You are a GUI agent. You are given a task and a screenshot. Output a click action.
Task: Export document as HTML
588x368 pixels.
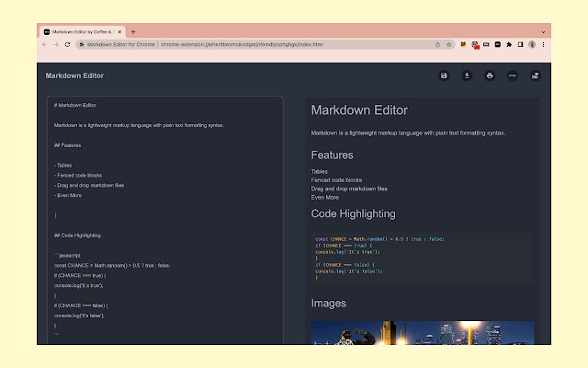pos(513,75)
